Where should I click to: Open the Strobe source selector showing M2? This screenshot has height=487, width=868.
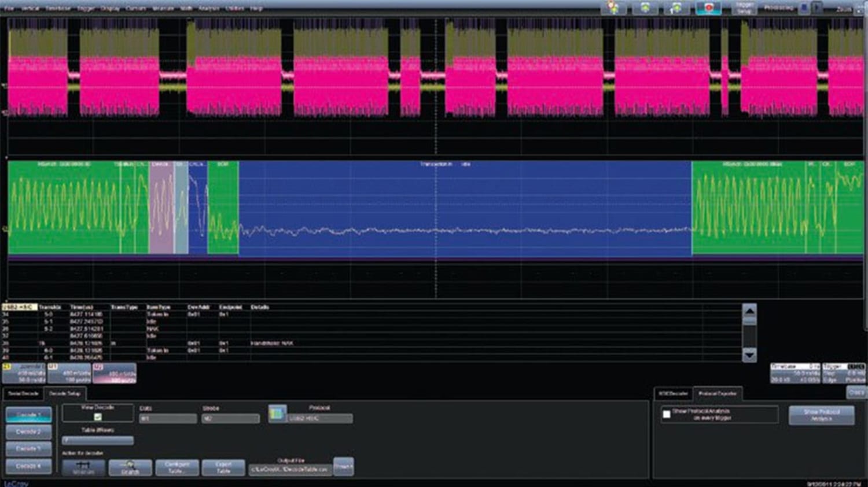(230, 418)
